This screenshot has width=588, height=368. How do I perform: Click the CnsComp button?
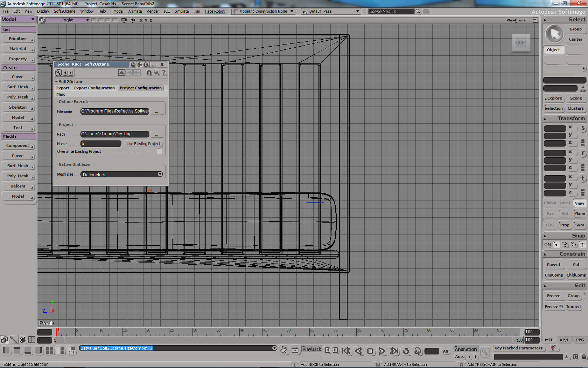coord(554,275)
